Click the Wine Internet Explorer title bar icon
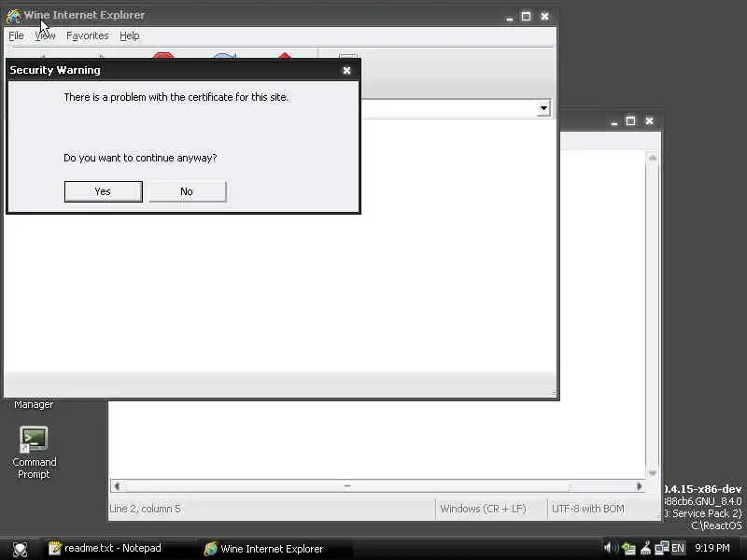Image resolution: width=747 pixels, height=560 pixels. click(x=13, y=16)
